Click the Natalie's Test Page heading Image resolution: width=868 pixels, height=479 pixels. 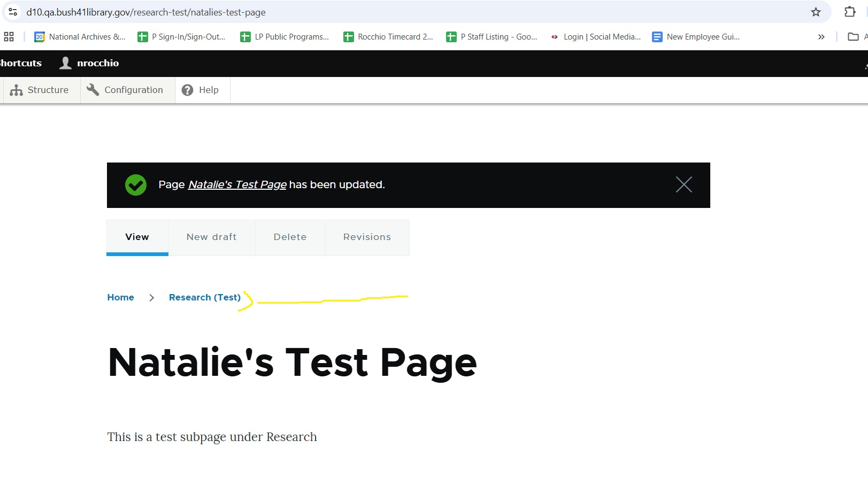293,363
